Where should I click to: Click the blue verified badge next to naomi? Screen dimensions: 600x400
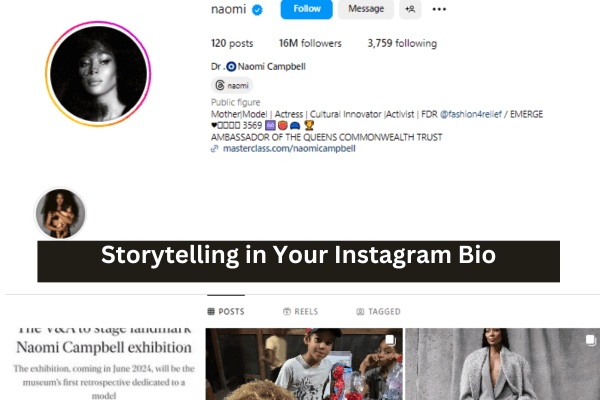[257, 10]
